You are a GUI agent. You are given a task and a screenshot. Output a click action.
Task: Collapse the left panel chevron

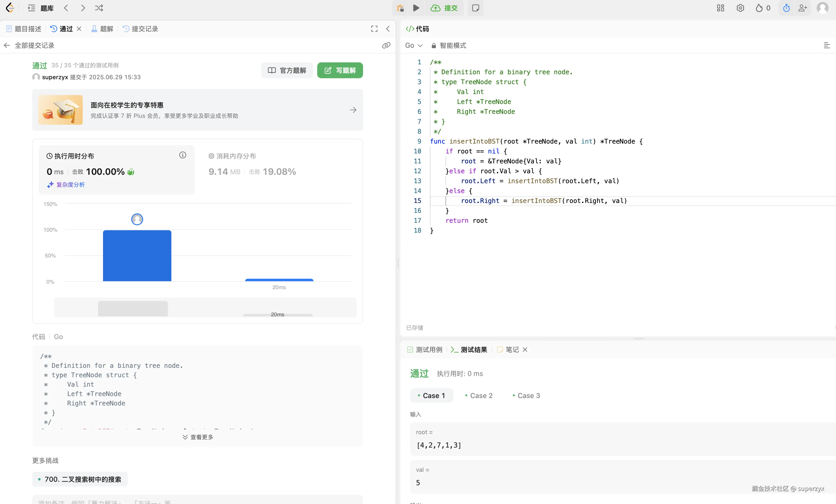click(x=388, y=29)
